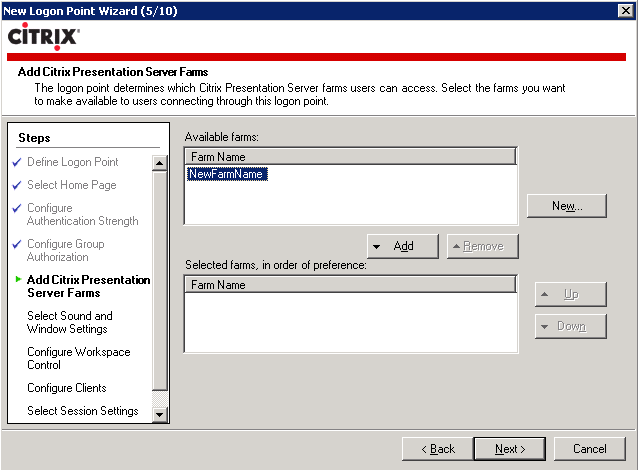Click Farm Name header in Available farms
The width and height of the screenshot is (638, 470).
(x=350, y=157)
